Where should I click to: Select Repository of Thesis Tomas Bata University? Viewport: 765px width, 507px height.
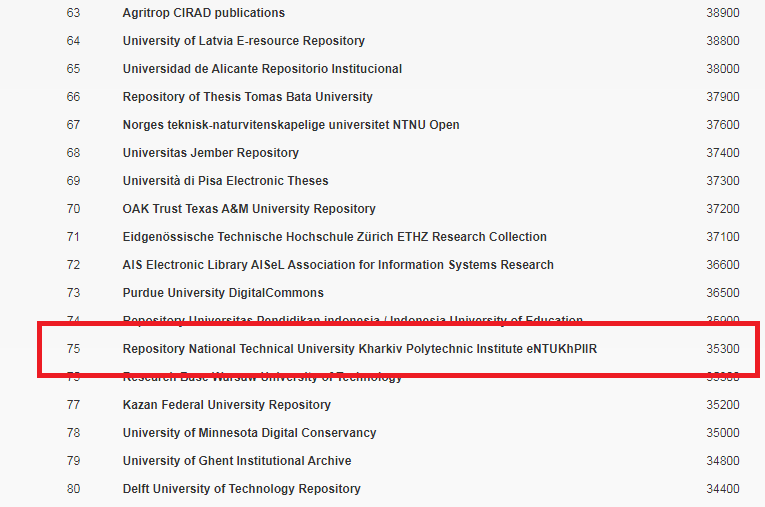coord(247,97)
